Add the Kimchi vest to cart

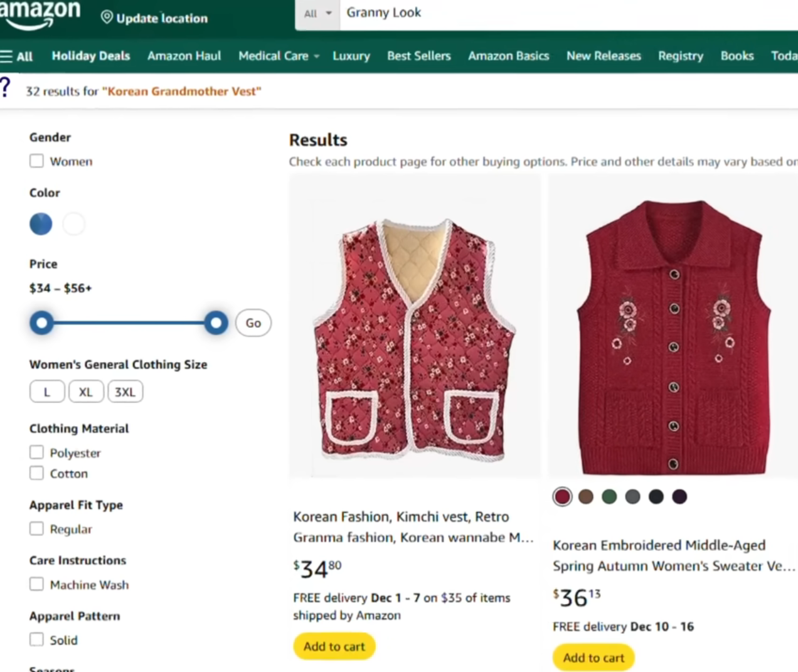[x=334, y=646]
